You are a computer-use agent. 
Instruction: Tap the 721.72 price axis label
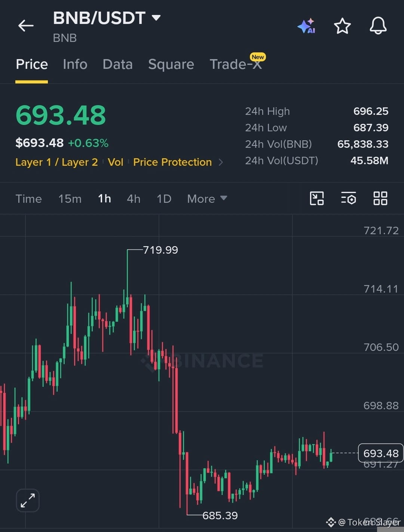(381, 230)
